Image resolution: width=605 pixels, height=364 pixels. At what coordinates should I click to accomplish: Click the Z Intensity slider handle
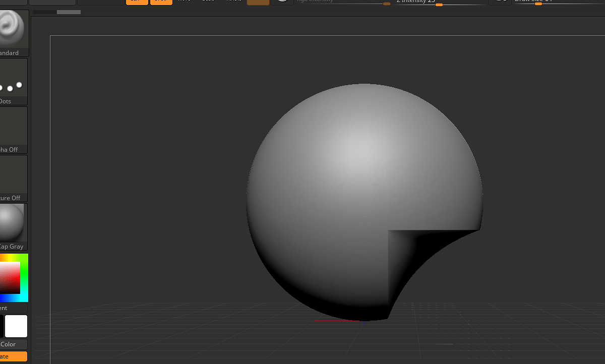[x=439, y=5]
